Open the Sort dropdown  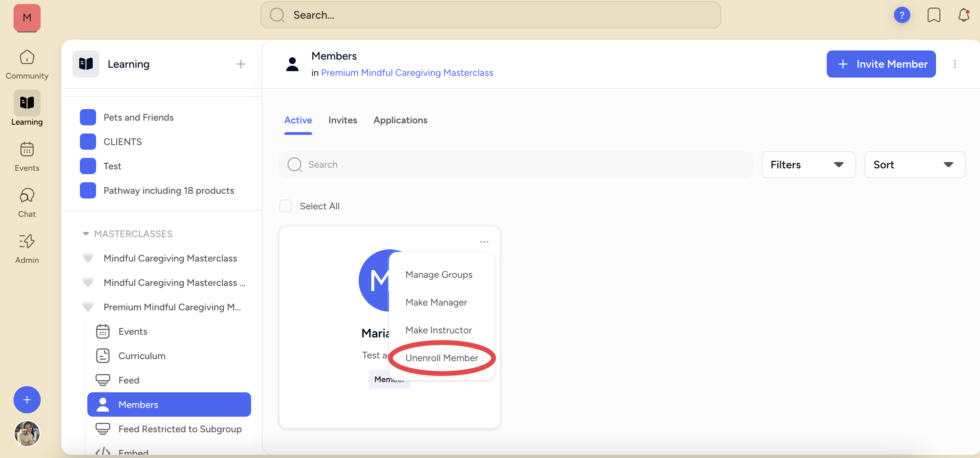click(915, 165)
